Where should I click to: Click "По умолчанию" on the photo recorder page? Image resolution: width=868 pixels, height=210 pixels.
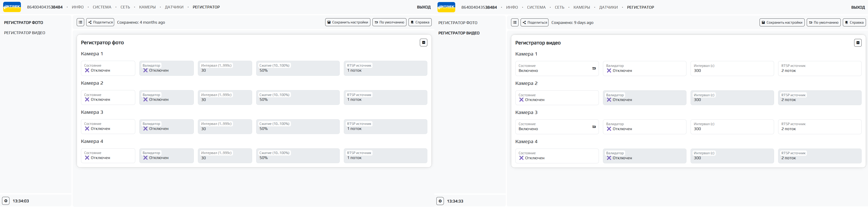(x=389, y=22)
